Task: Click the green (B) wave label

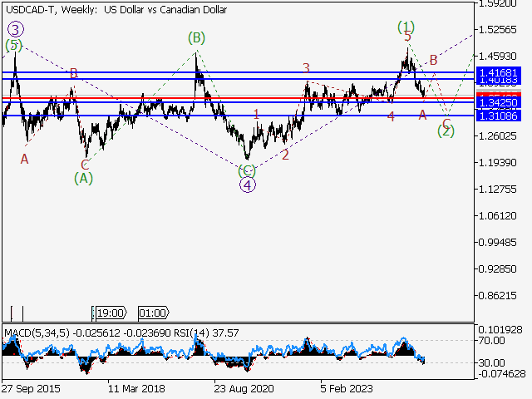Action: point(196,37)
